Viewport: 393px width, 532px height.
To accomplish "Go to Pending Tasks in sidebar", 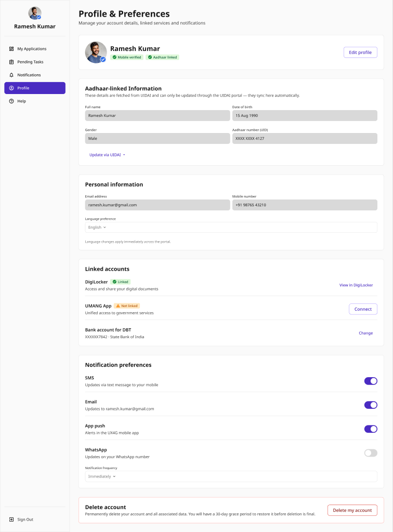I will pyautogui.click(x=35, y=62).
